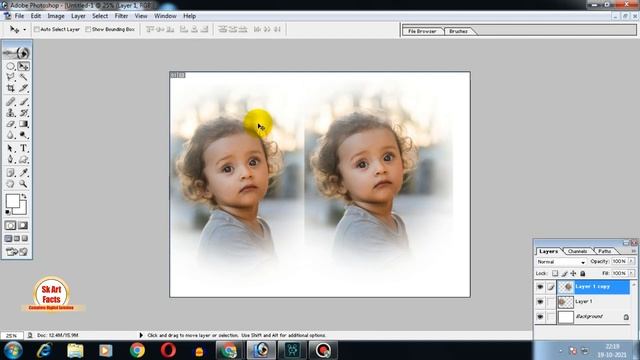This screenshot has width=640, height=360.
Task: Select Layer 1 in Layers panel
Action: 593,302
